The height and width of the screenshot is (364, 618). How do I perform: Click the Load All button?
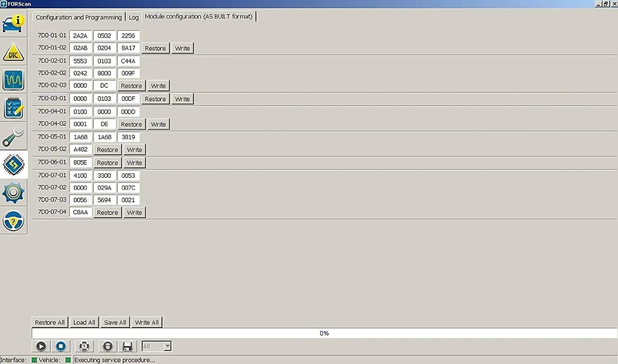84,322
